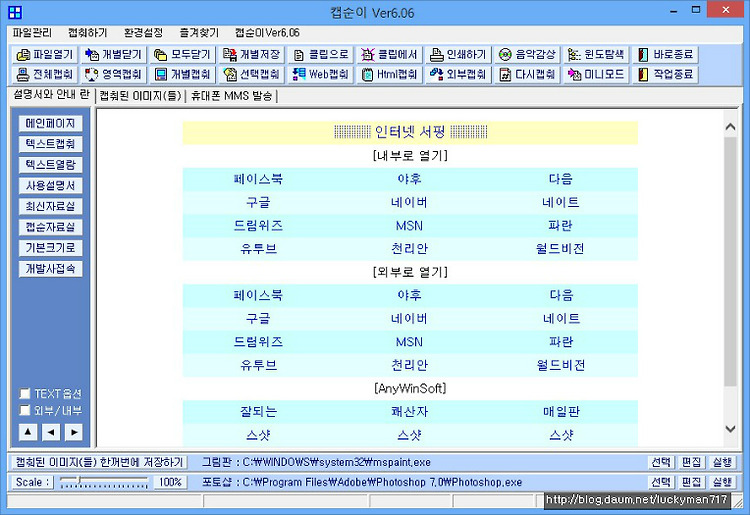
Task: Click the 바로종료 exit button
Action: point(665,55)
